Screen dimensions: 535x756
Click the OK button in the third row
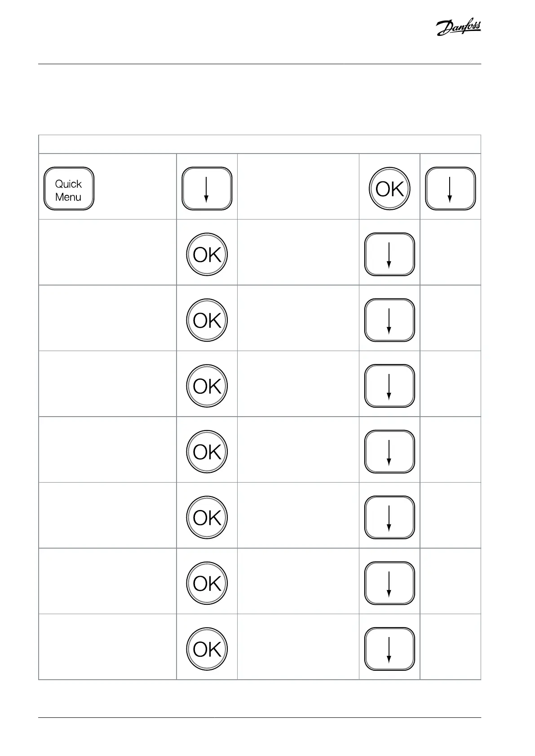click(207, 320)
